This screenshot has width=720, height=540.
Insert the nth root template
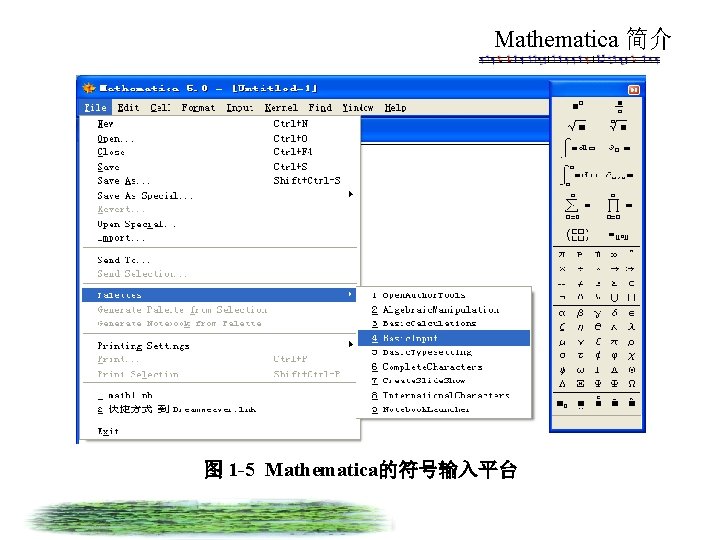coord(619,125)
